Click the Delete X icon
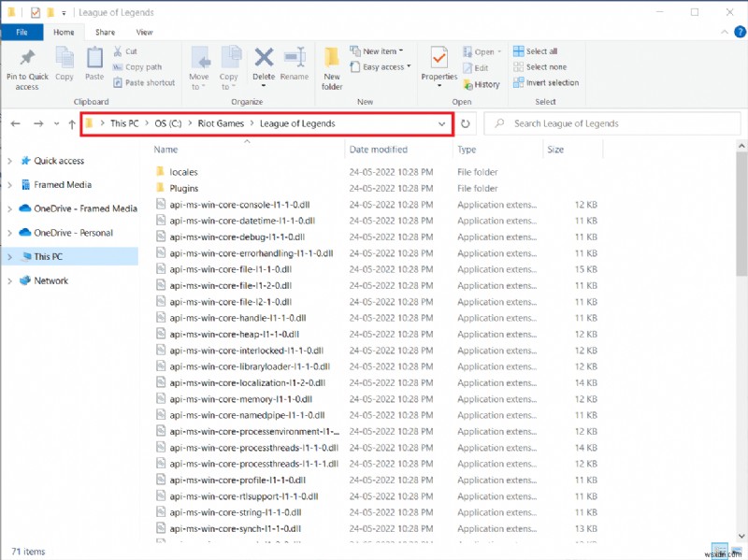The height and width of the screenshot is (560, 748). [x=264, y=58]
